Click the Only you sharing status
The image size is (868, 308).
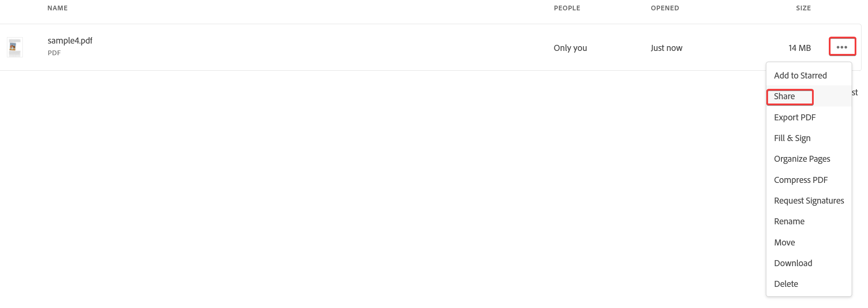pos(570,48)
